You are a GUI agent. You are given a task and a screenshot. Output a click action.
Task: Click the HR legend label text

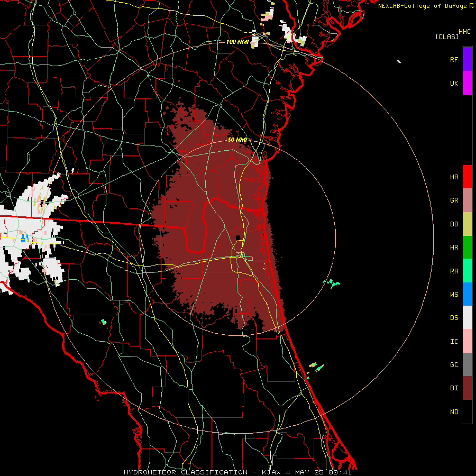(x=454, y=248)
